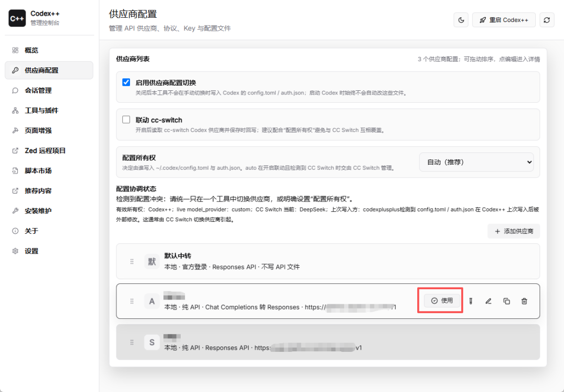Screen dimensions: 564x392
Task: Open 会话管理 in sidebar
Action: [x=49, y=91]
